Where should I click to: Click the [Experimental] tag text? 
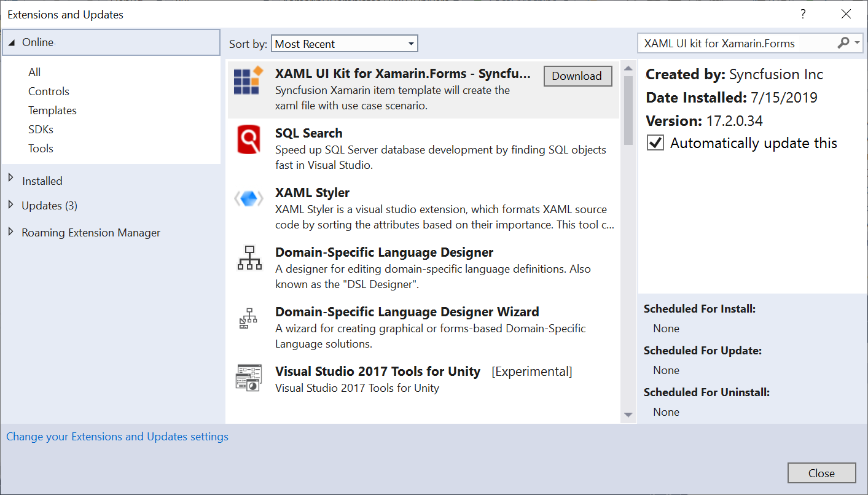click(x=532, y=372)
